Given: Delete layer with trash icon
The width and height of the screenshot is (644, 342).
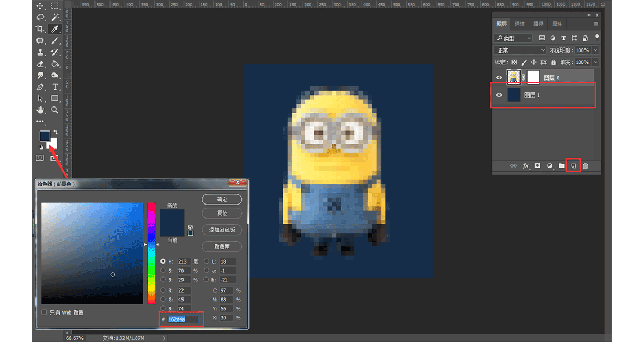Looking at the screenshot, I should click(586, 166).
